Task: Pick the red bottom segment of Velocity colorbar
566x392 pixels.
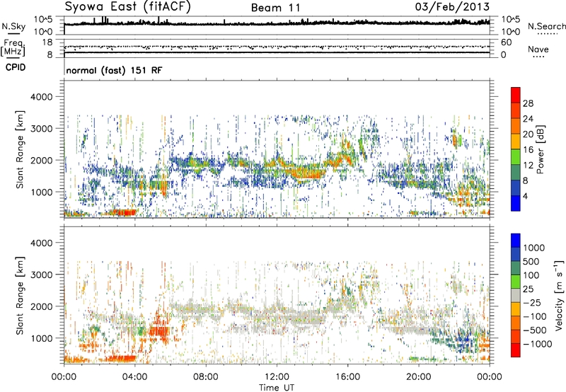Action: [516, 350]
